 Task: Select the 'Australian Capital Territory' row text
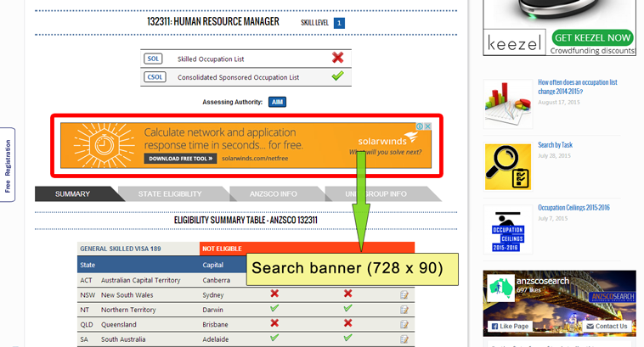pyautogui.click(x=140, y=280)
